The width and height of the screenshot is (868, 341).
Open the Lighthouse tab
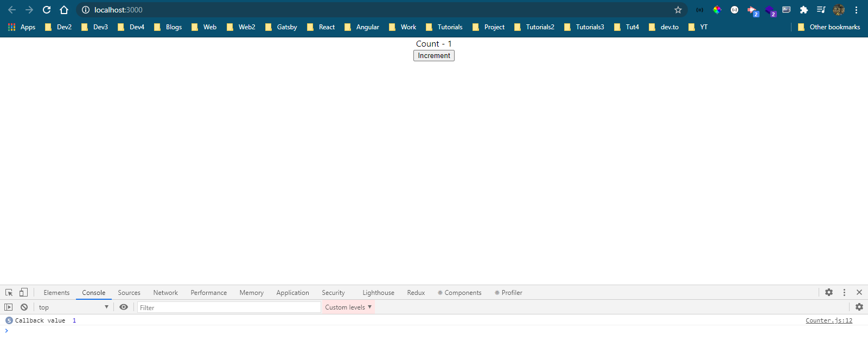[378, 293]
